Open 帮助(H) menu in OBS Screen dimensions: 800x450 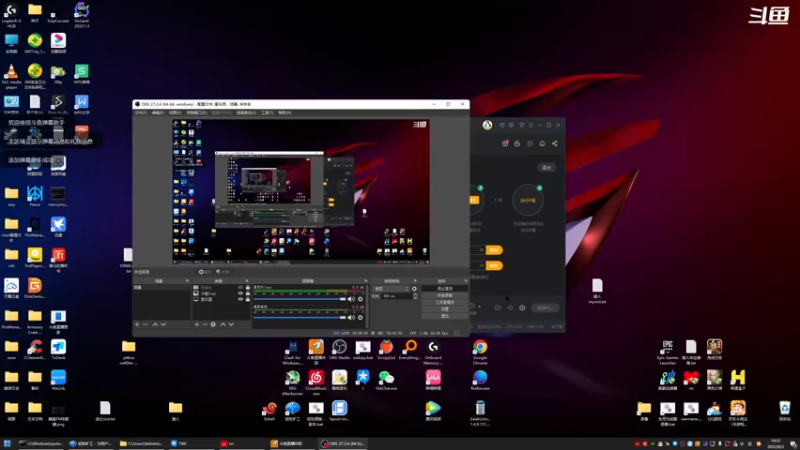(x=285, y=113)
